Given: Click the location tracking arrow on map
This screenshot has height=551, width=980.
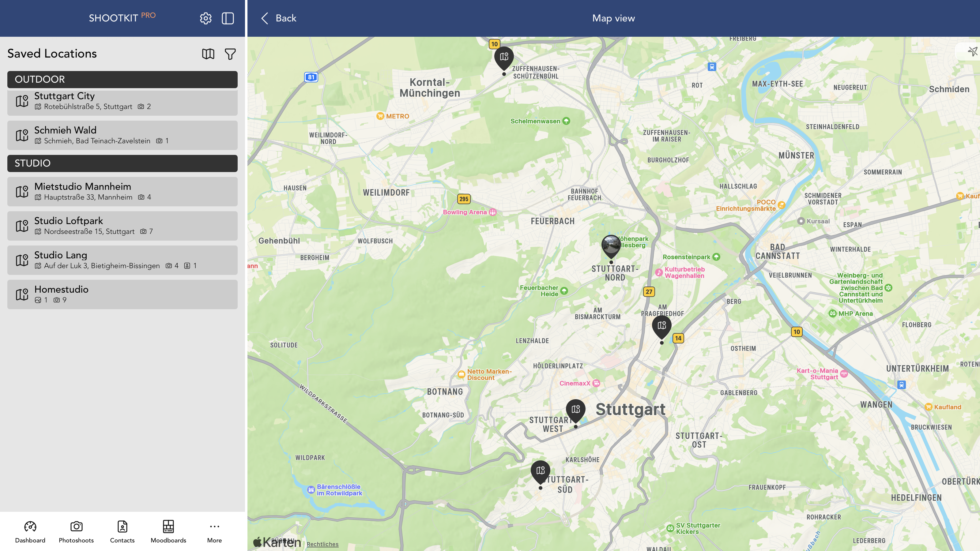Looking at the screenshot, I should tap(972, 51).
